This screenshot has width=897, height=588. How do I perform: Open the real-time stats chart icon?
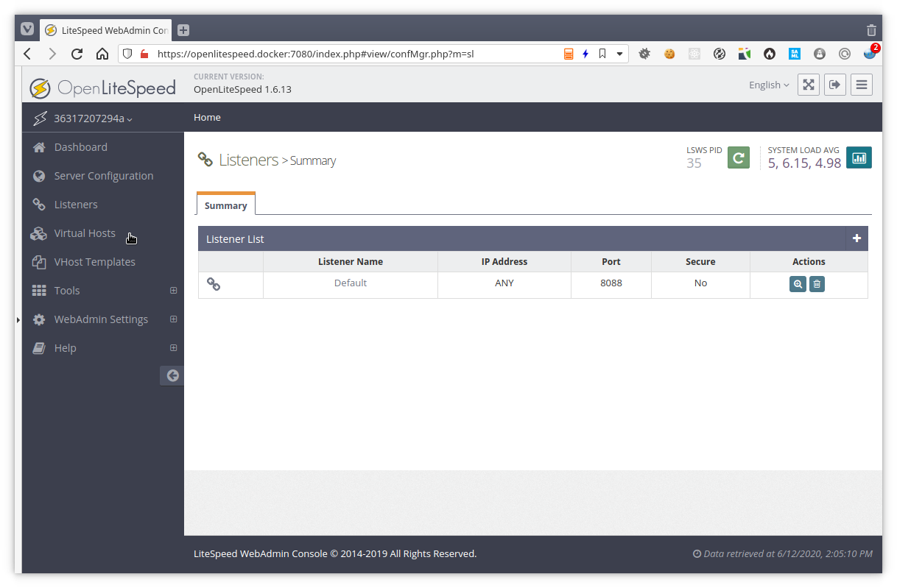tap(859, 157)
